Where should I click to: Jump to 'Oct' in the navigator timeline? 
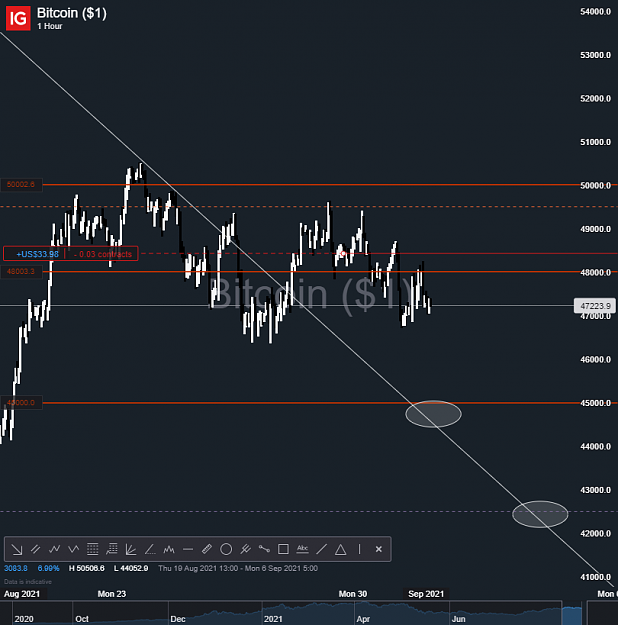click(x=82, y=619)
